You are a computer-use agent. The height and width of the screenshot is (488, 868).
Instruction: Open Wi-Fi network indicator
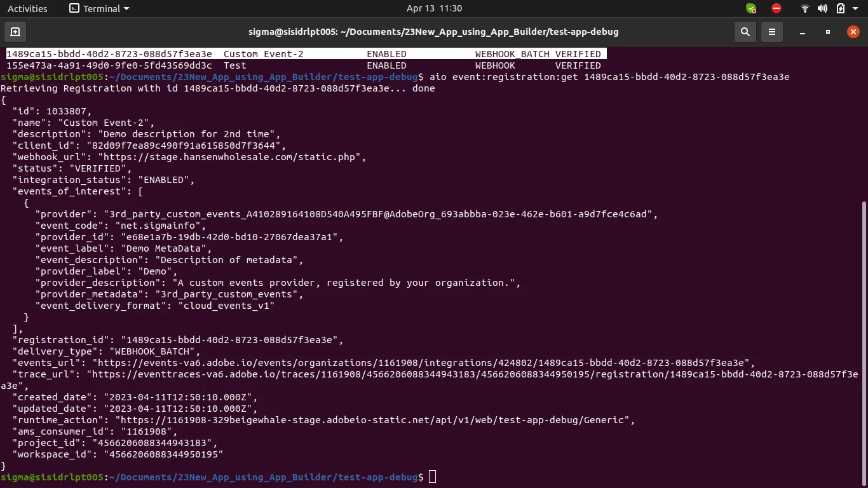coord(805,8)
